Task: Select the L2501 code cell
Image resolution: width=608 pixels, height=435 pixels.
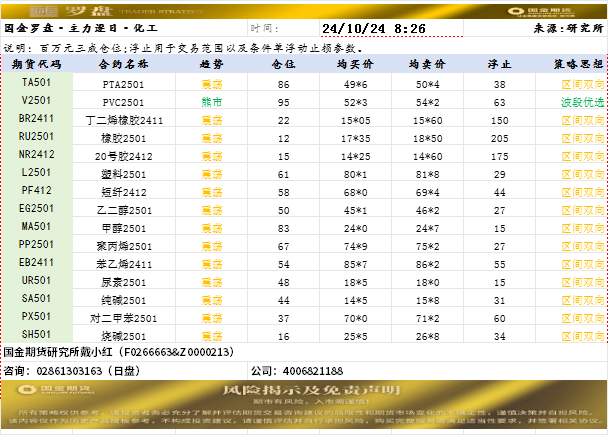Action: pos(36,172)
